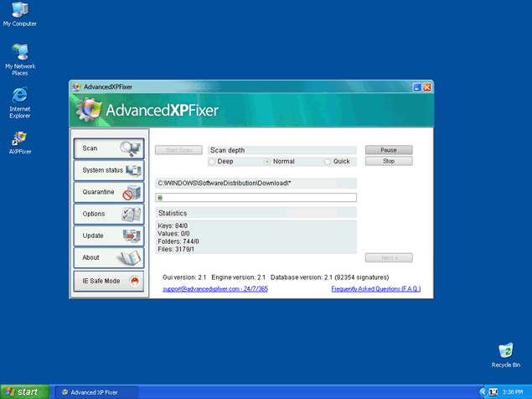The height and width of the screenshot is (399, 532).
Task: Select the Quick scan depth
Action: [328, 161]
